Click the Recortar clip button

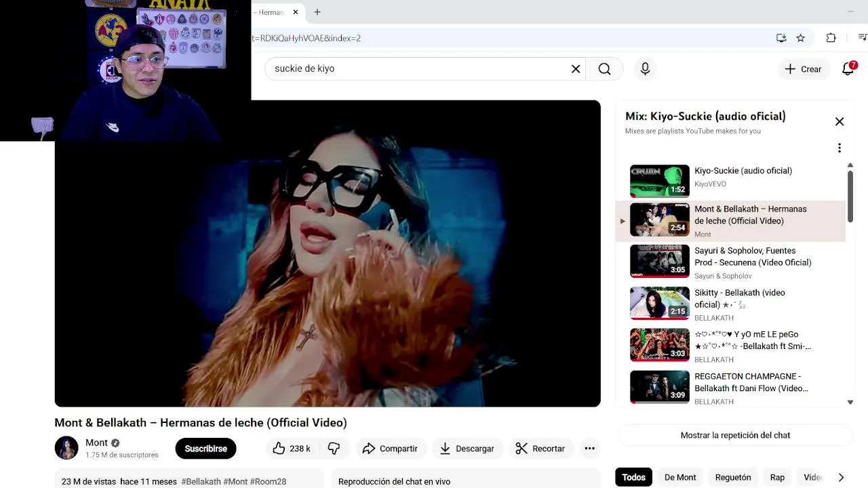540,449
